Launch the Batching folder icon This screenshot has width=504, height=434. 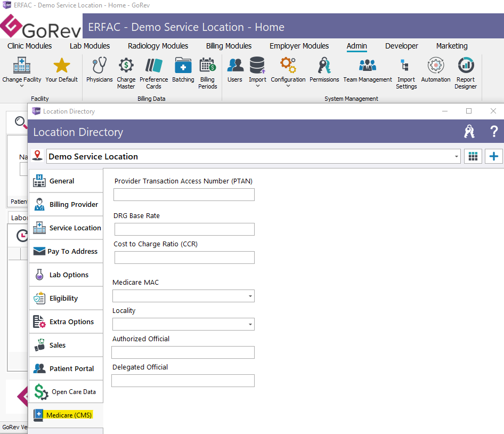(x=183, y=65)
